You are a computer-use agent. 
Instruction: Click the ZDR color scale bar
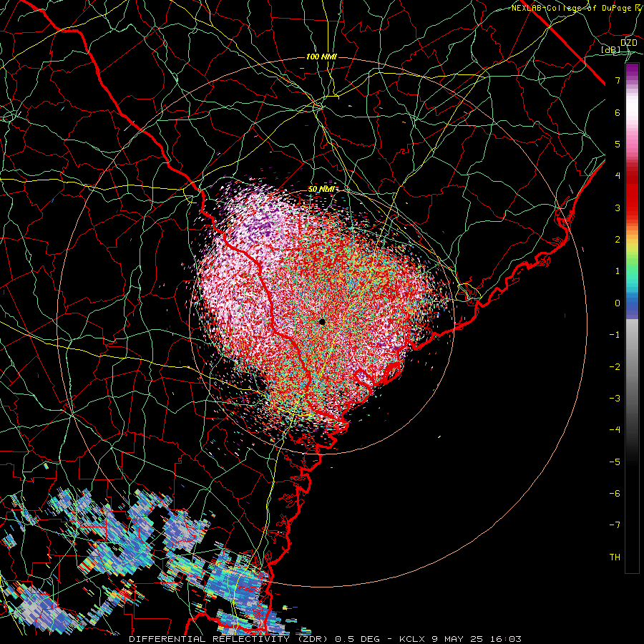[632, 318]
